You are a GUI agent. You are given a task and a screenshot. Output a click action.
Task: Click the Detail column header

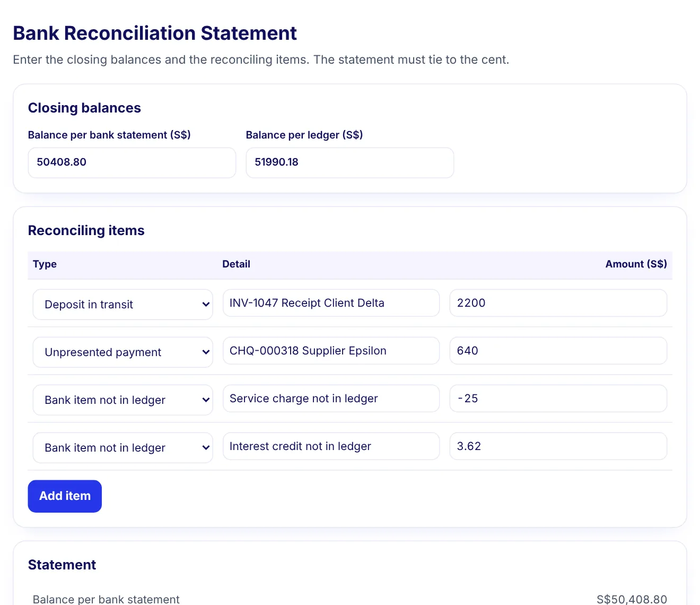tap(236, 264)
